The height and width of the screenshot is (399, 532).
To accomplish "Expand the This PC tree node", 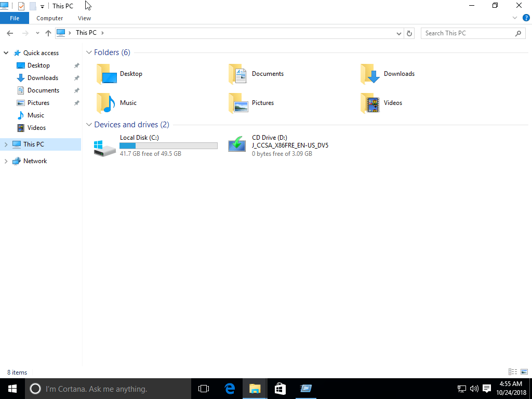I will pos(6,144).
